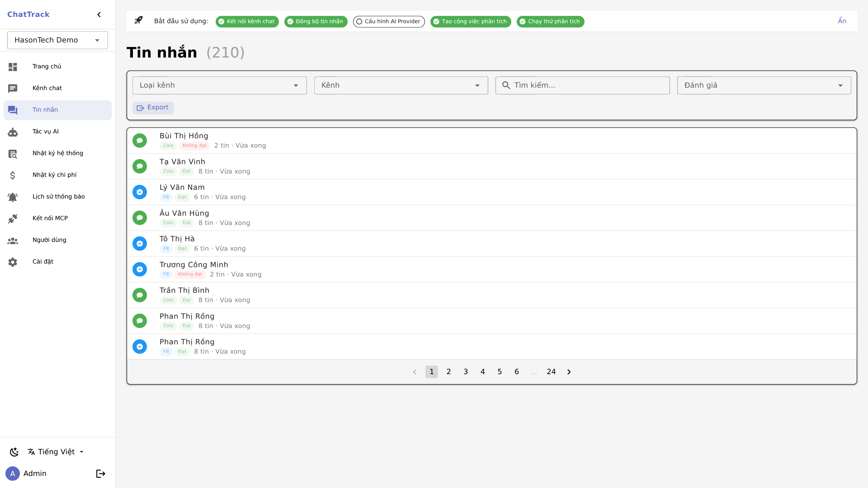Viewport: 868px width, 488px height.
Task: Go to Kênh chat menu item
Action: tap(47, 88)
